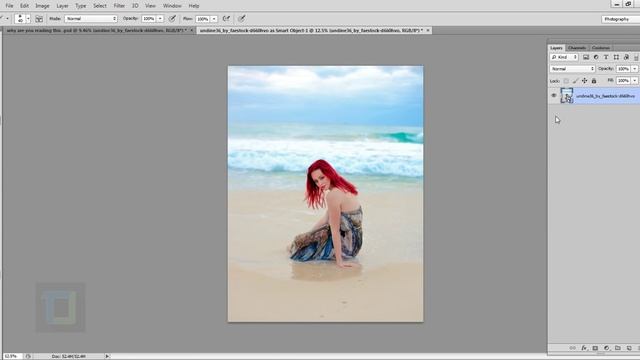Click the link layers icon
Image resolution: width=640 pixels, height=360 pixels.
[573, 348]
